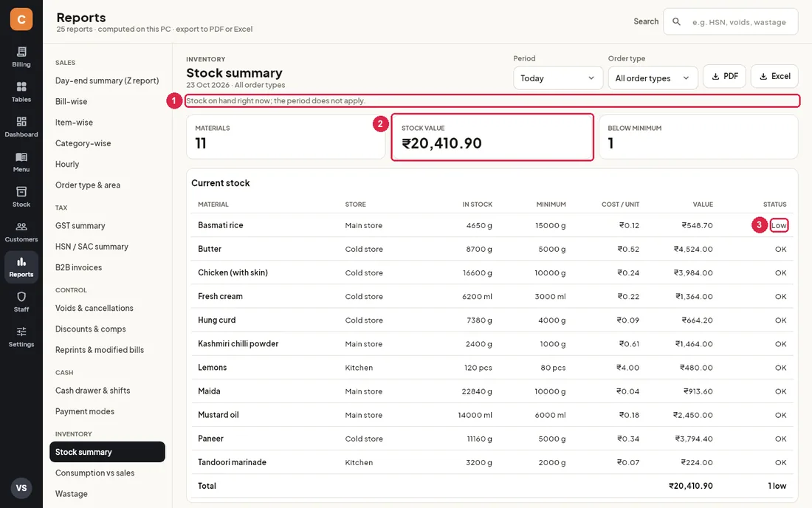Open HSN / SAC summary report
Viewport: 812px width, 508px height.
tap(107, 247)
